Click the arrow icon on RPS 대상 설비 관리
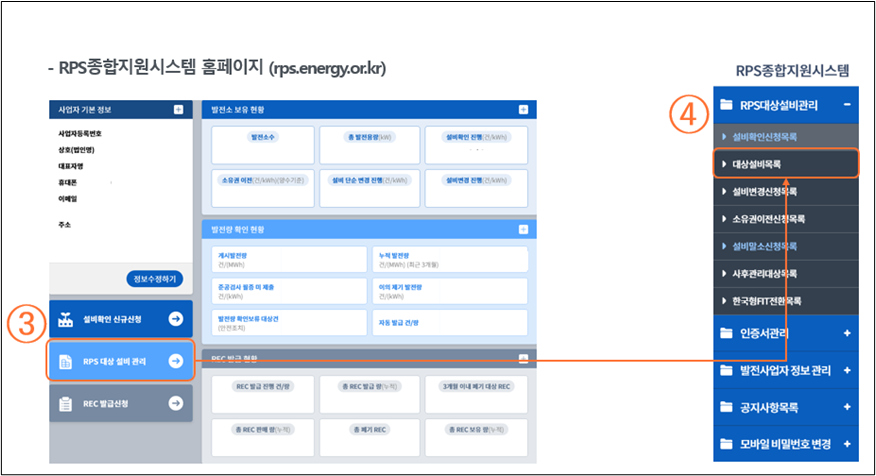The width and height of the screenshot is (876, 476). (176, 361)
